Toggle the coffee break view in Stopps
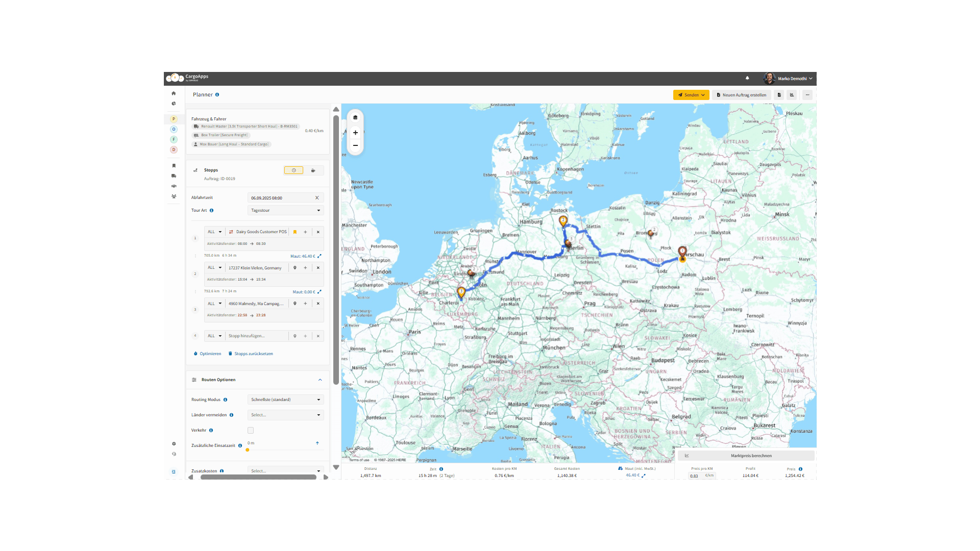This screenshot has width=980, height=551. point(313,170)
